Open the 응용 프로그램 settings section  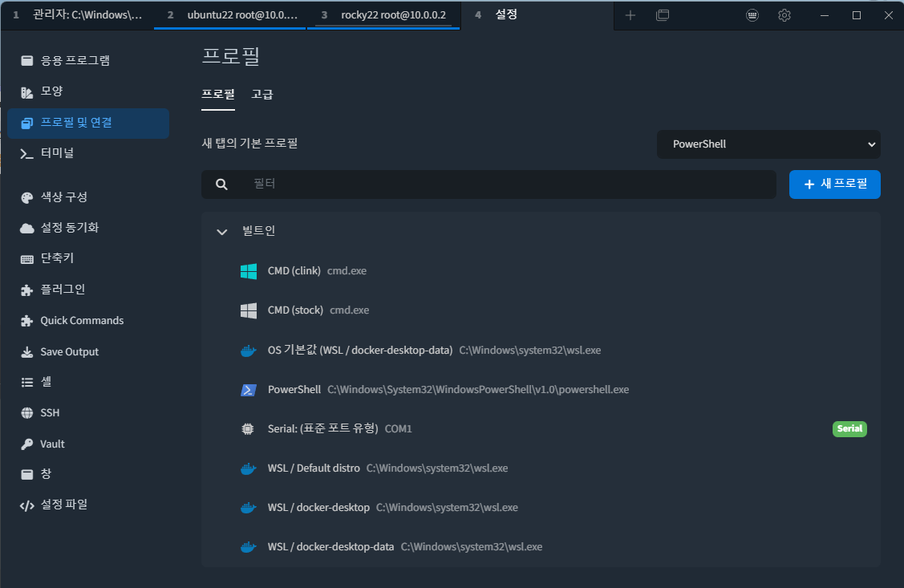(x=87, y=60)
